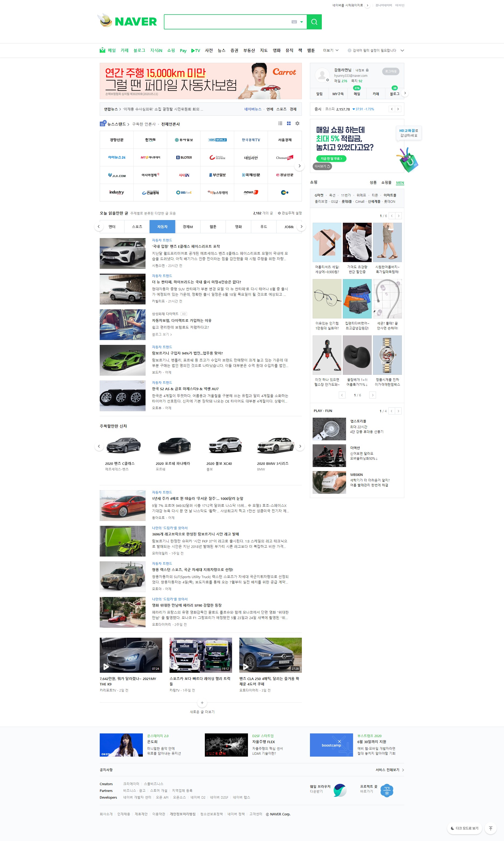This screenshot has height=841, width=504.
Task: Click the green search magnifier button
Action: [314, 22]
